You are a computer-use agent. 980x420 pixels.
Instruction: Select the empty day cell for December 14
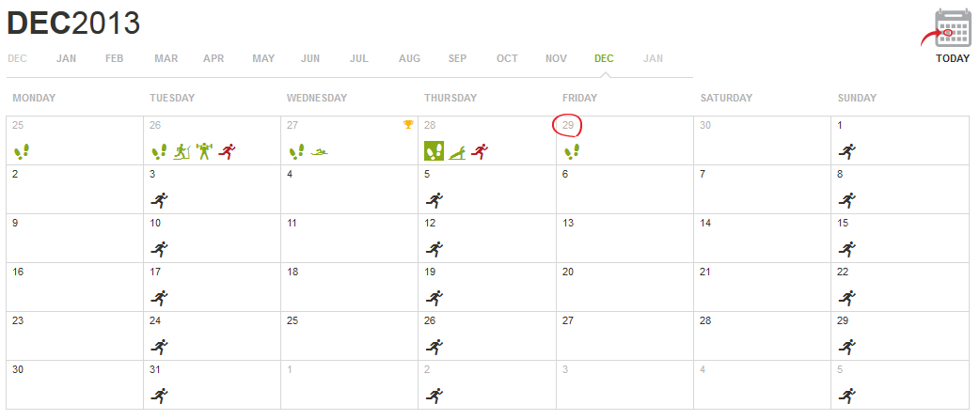762,238
